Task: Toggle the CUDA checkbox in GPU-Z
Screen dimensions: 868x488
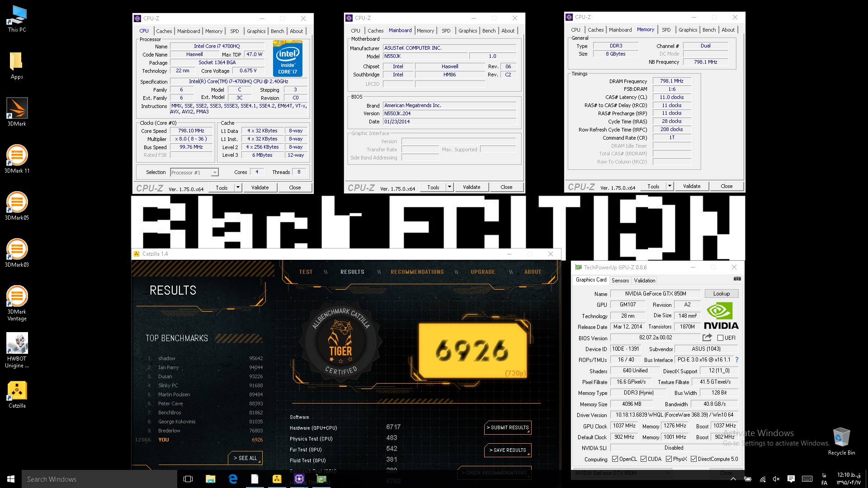Action: [643, 459]
